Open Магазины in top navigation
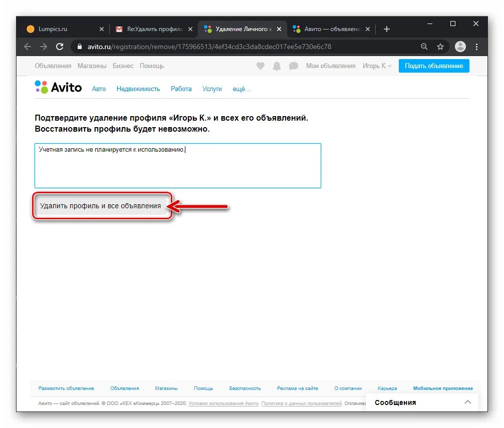504x428 pixels. point(92,66)
